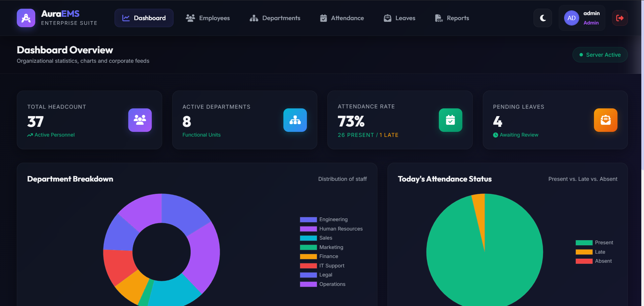Toggle the Finance legend swatch

pos(308,257)
